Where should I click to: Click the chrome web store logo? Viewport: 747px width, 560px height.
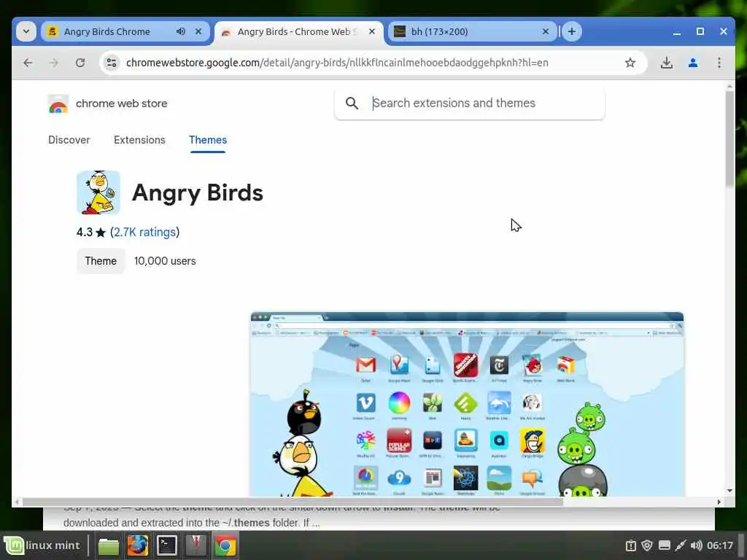pos(58,104)
